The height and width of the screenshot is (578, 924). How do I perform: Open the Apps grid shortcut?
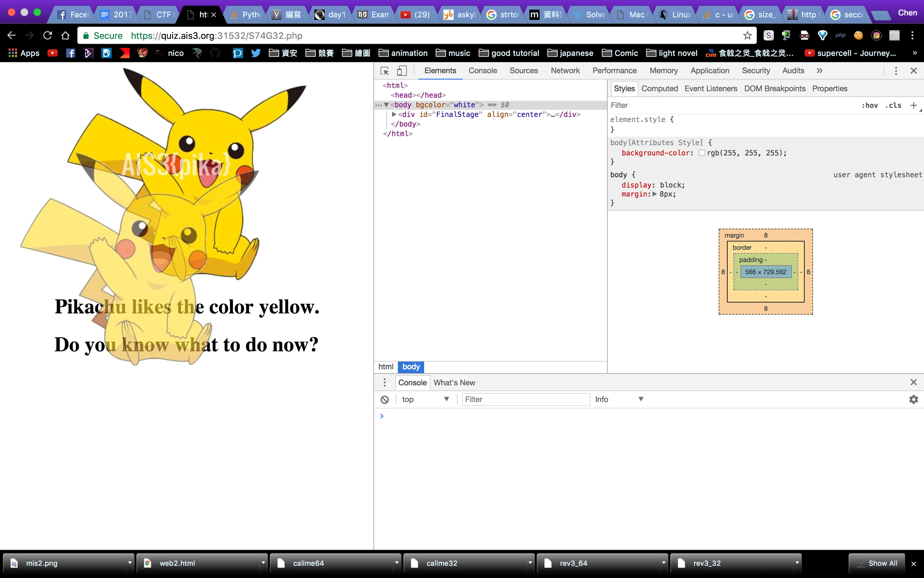[x=24, y=53]
